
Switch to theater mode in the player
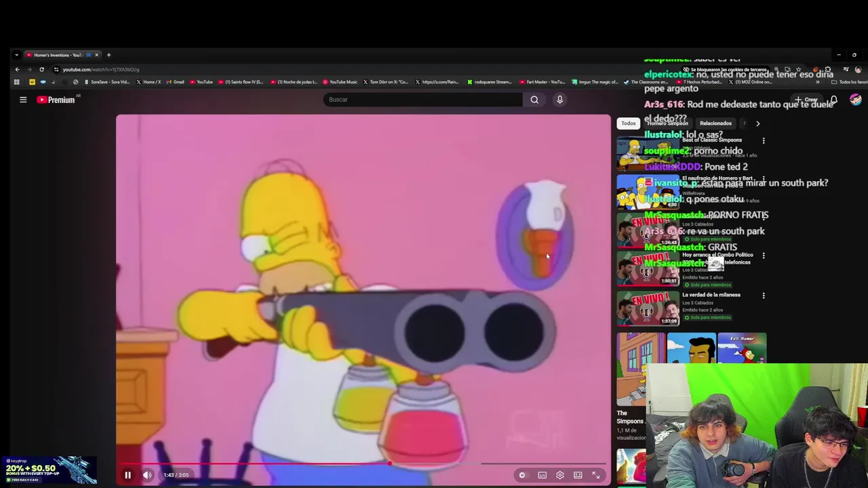[578, 475]
